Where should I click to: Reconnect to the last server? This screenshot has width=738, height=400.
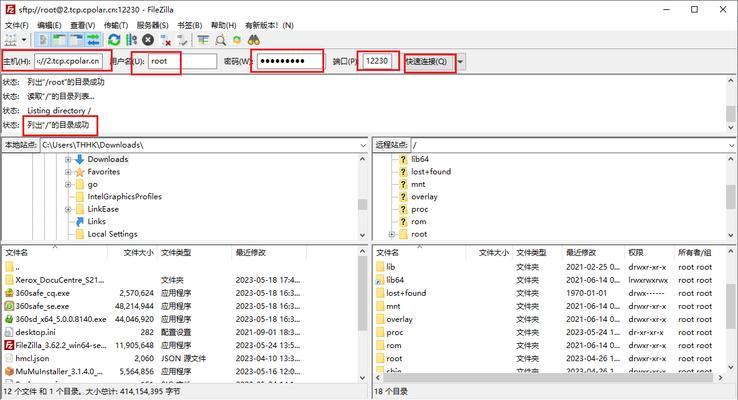[x=182, y=40]
